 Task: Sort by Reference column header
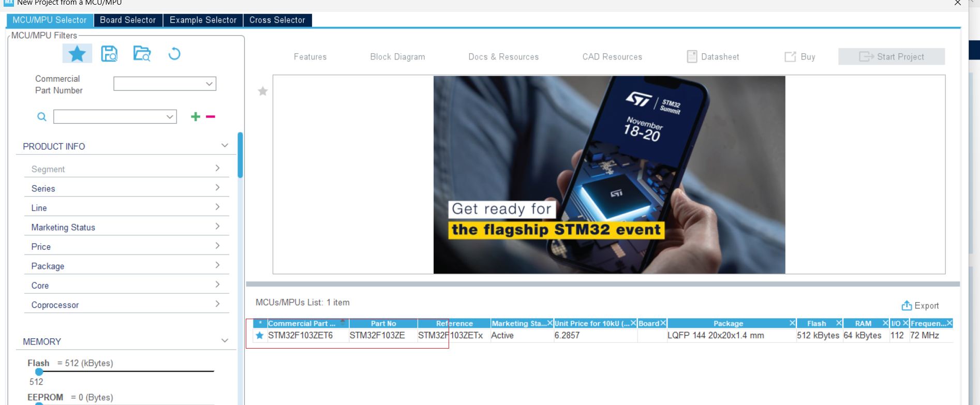(454, 324)
